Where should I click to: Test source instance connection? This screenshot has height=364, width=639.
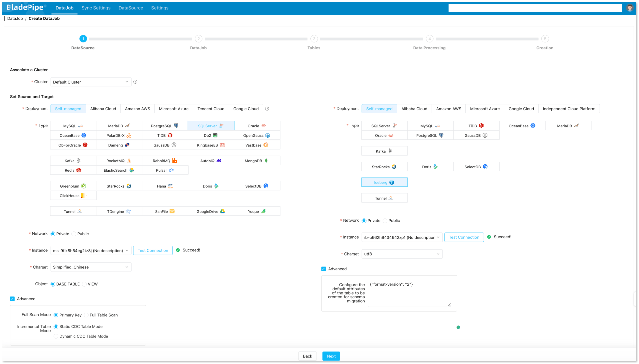(153, 250)
